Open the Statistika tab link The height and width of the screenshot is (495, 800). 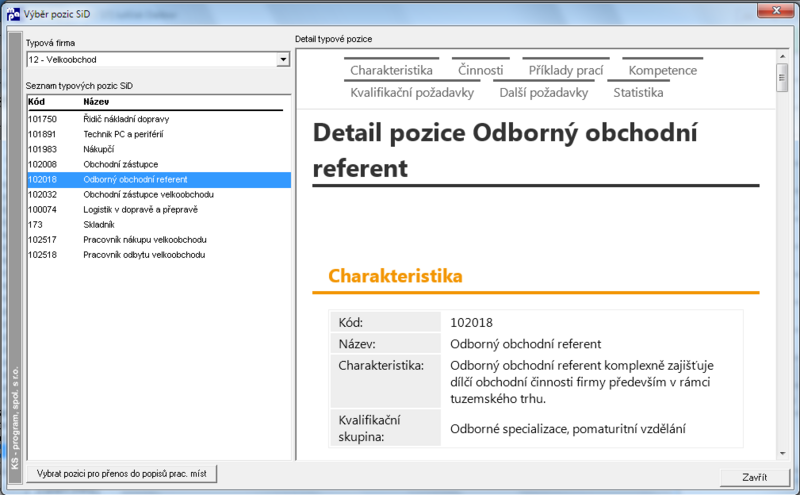[x=638, y=93]
